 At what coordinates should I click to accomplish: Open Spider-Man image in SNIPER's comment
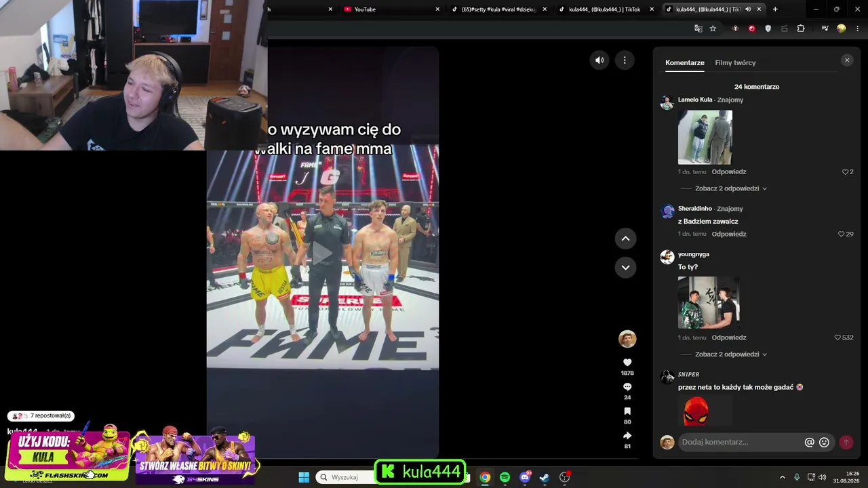click(x=705, y=410)
